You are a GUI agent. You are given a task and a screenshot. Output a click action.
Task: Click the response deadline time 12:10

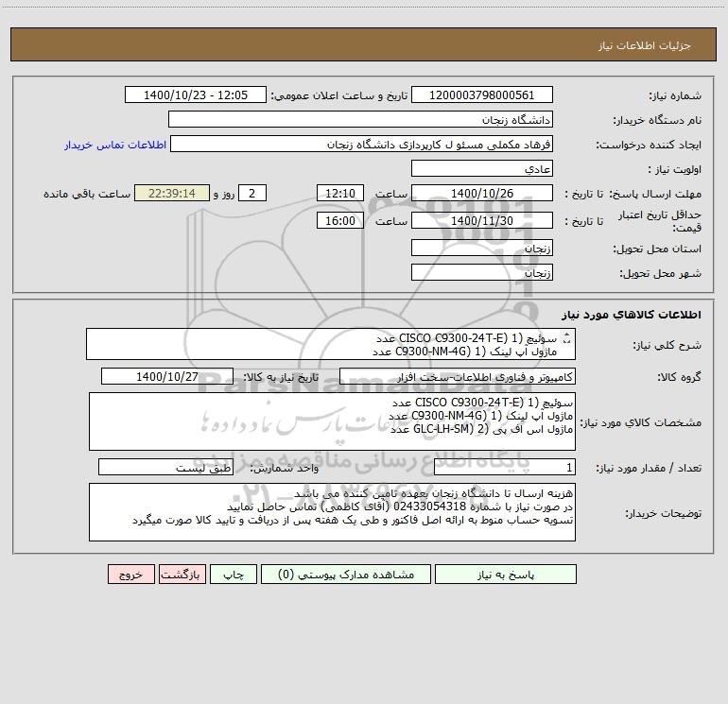pos(339,193)
